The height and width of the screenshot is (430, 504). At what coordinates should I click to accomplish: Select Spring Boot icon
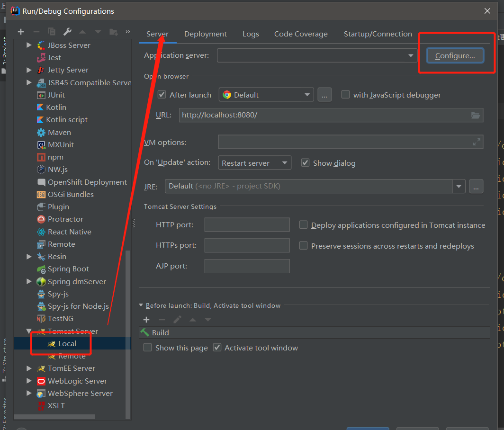tap(41, 269)
